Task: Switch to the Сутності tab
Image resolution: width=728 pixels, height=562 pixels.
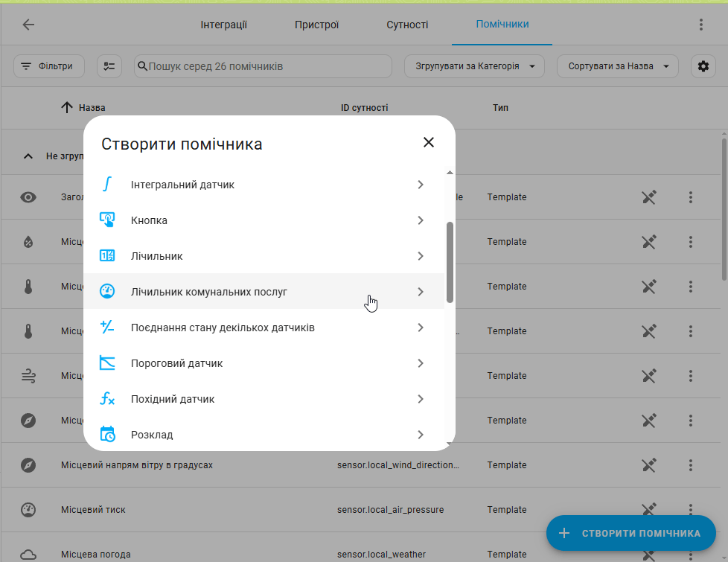Action: pyautogui.click(x=407, y=25)
